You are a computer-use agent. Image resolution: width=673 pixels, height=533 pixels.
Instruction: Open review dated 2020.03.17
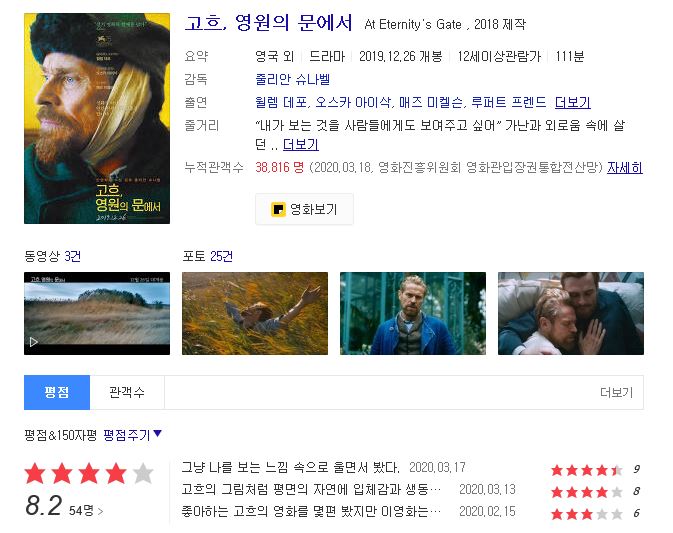coord(290,467)
